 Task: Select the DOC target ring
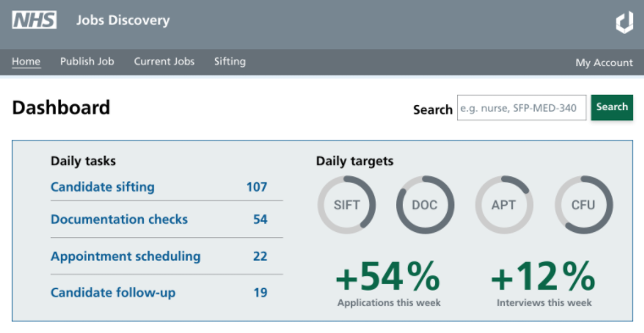425,205
